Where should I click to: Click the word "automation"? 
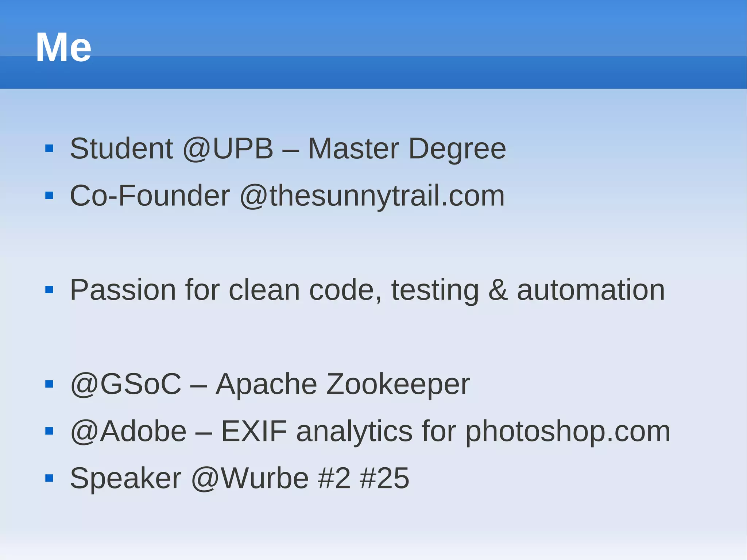591,290
